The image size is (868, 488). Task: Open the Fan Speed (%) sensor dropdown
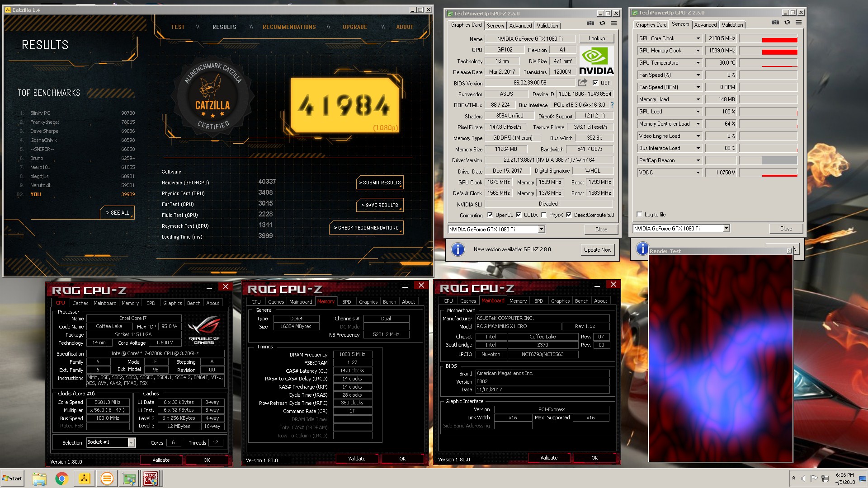point(698,75)
